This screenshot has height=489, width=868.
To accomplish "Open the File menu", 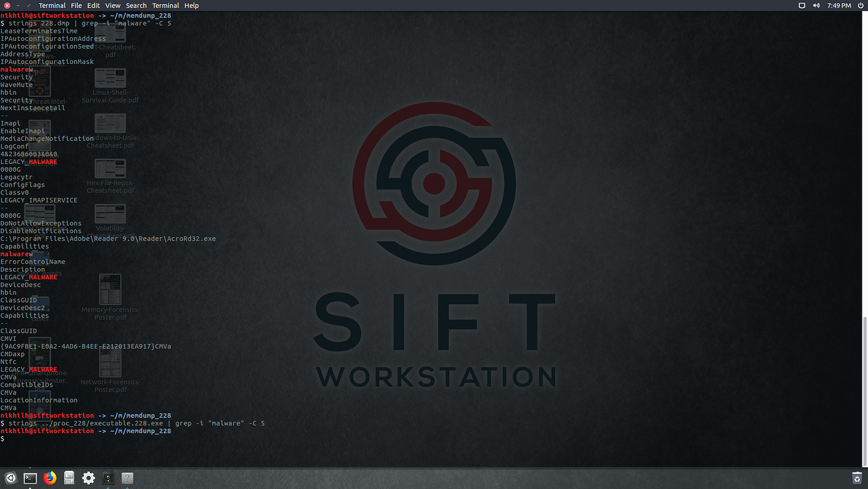I will click(x=76, y=5).
